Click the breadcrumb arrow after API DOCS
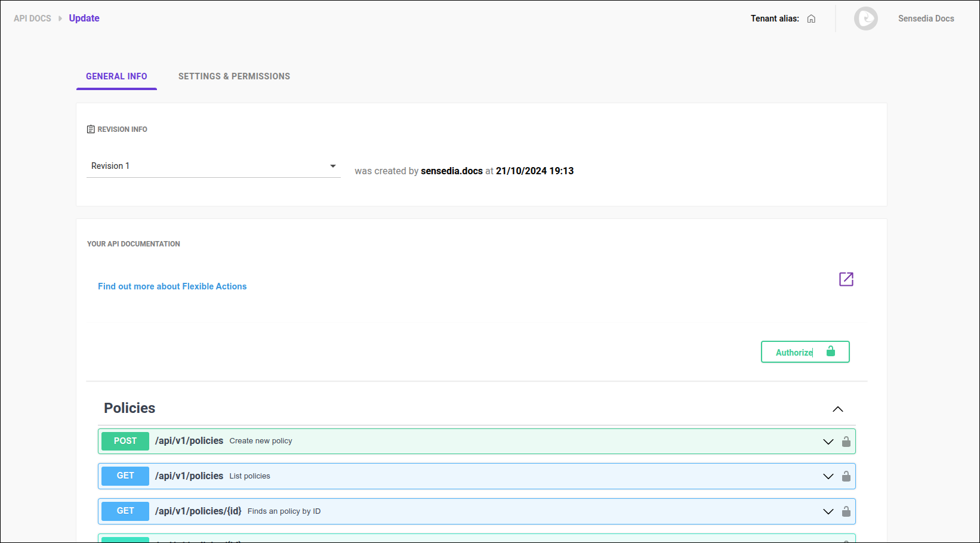Image resolution: width=980 pixels, height=543 pixels. pos(60,18)
